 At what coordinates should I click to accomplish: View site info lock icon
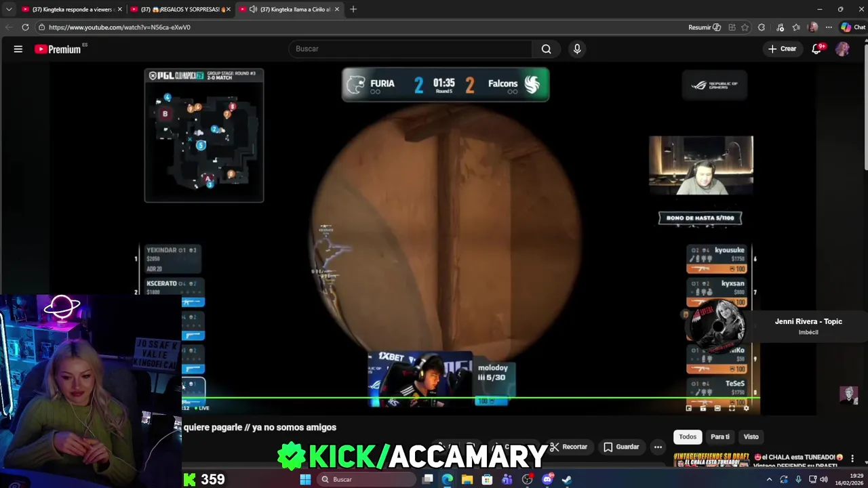click(42, 27)
